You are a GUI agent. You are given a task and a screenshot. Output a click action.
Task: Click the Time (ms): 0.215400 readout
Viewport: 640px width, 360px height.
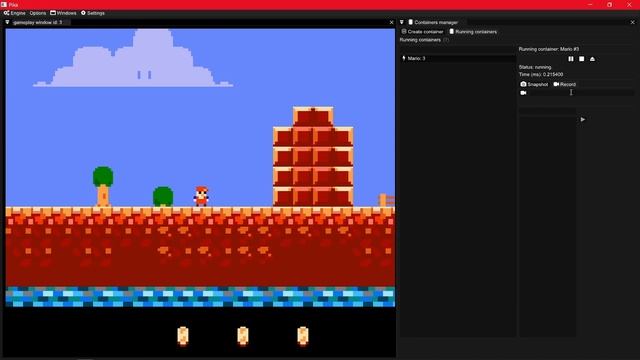[x=541, y=74]
